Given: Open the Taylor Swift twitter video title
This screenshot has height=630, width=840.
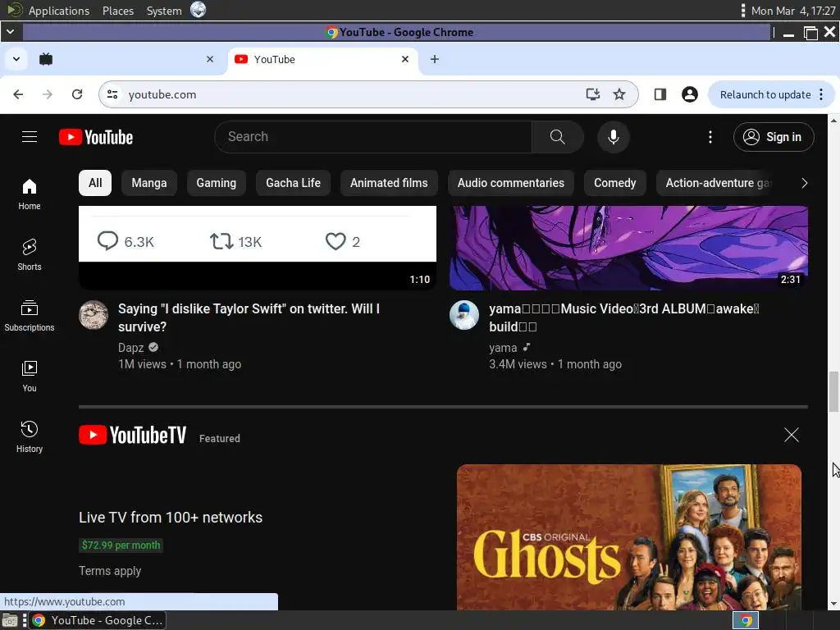Looking at the screenshot, I should click(x=249, y=317).
